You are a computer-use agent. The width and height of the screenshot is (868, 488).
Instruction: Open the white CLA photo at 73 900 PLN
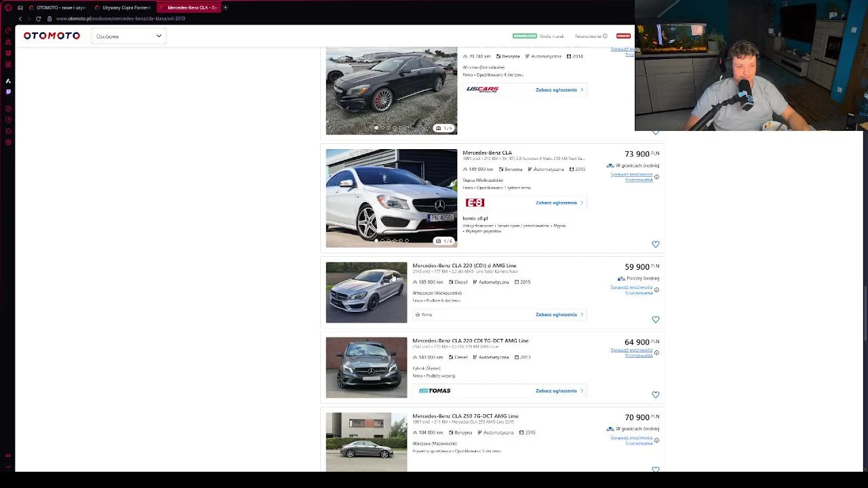click(x=391, y=198)
